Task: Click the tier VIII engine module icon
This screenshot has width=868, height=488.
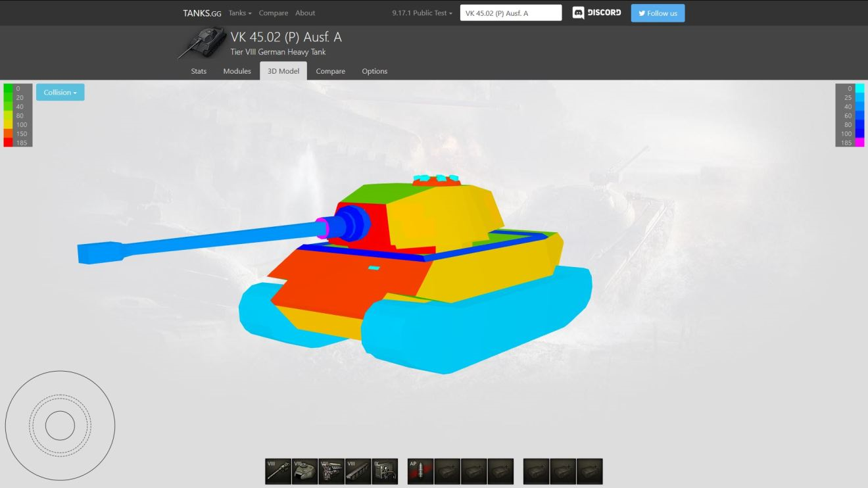Action: coord(332,472)
